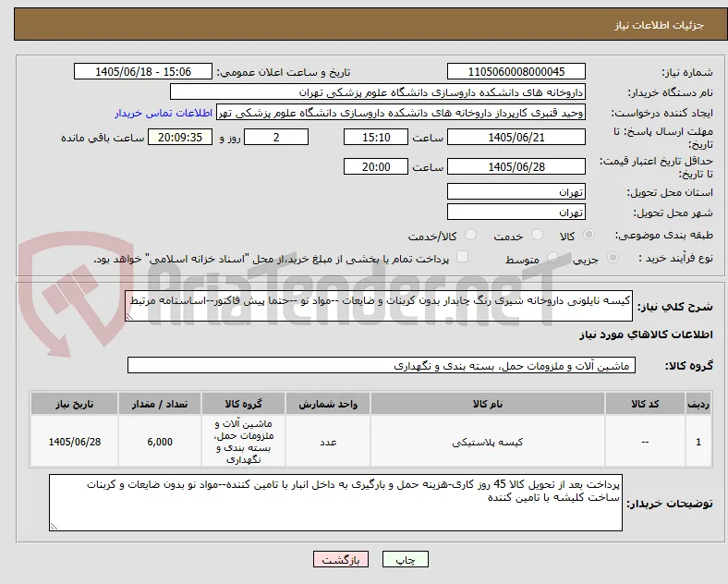Click the remaining time 20:09:35 field
The width and height of the screenshot is (728, 584).
point(180,137)
